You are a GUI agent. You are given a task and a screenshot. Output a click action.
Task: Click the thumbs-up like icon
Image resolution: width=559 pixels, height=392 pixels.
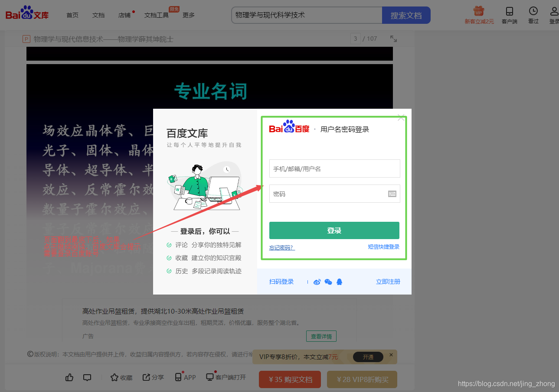click(69, 377)
